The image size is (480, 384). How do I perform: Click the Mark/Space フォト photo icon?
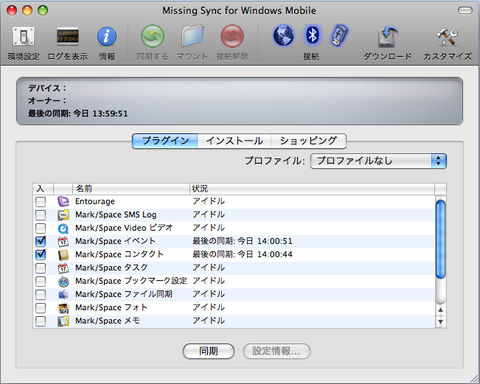[x=63, y=308]
